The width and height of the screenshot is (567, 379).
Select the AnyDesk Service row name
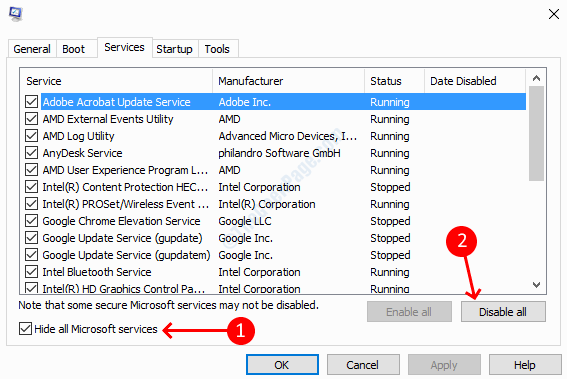82,153
